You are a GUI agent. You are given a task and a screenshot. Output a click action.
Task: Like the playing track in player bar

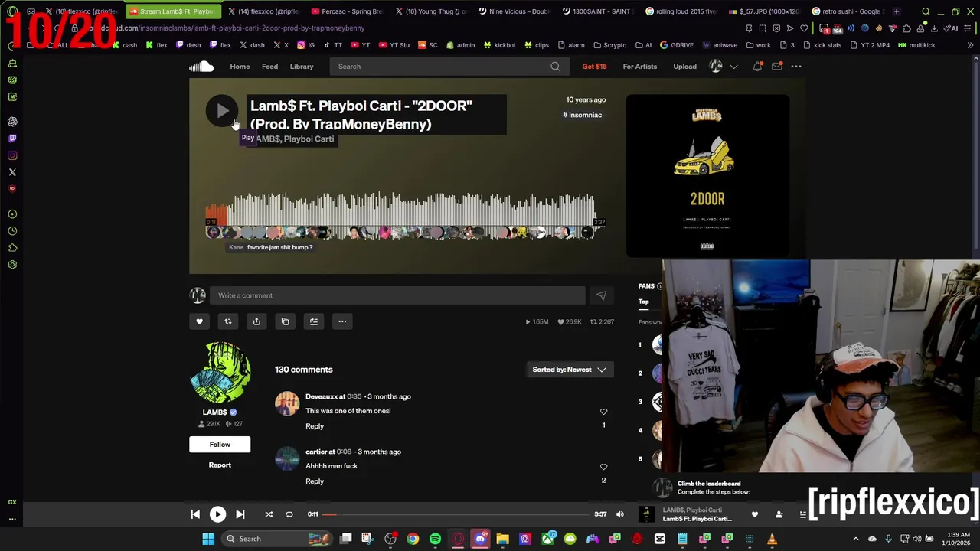click(x=755, y=514)
